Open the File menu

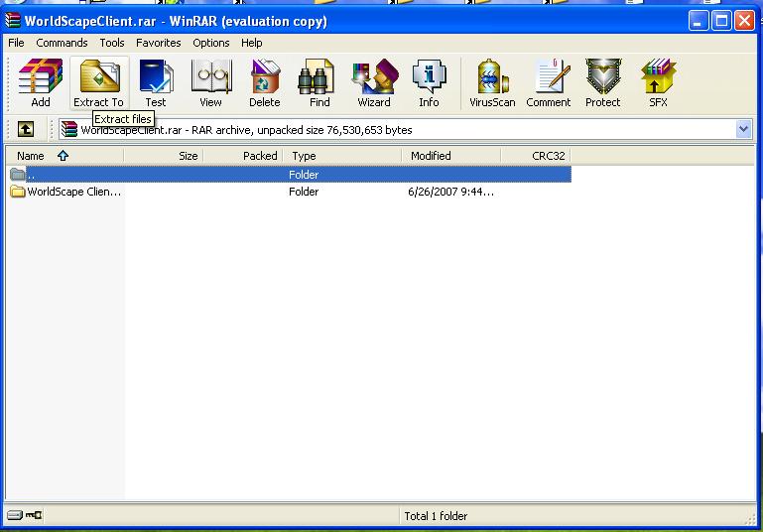pyautogui.click(x=16, y=43)
